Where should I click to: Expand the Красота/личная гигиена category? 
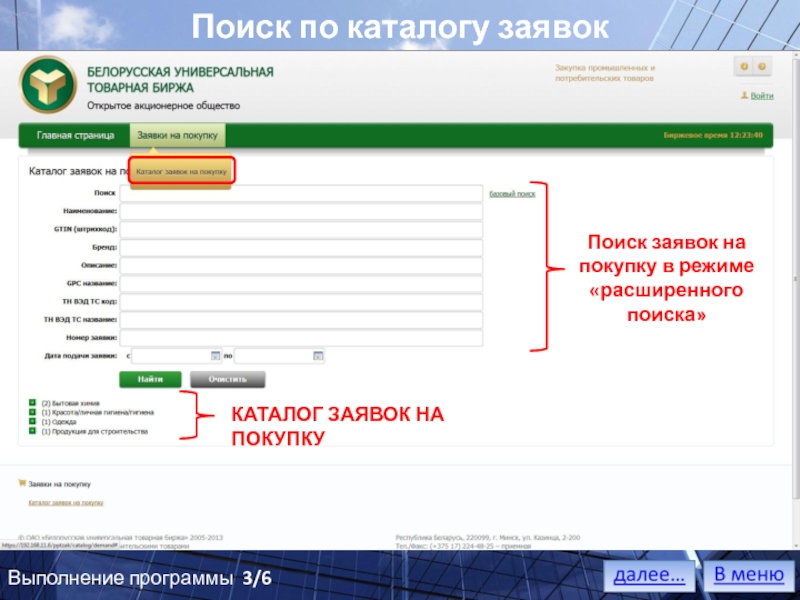pyautogui.click(x=32, y=412)
